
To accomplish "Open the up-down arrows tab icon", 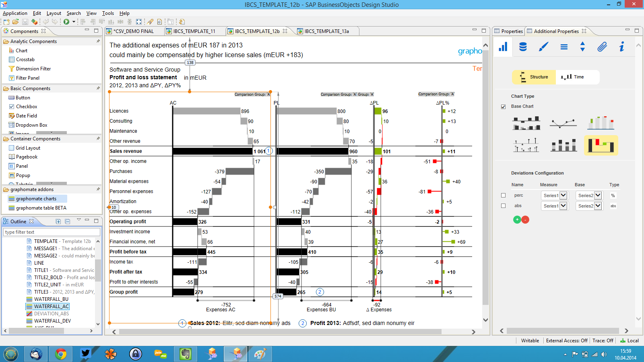I will 582,47.
